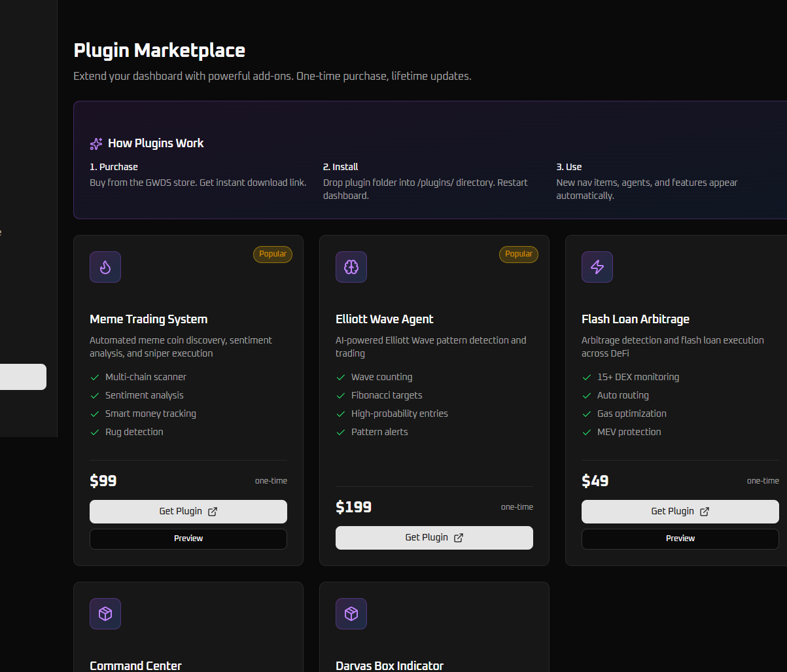
Task: Click the box icon on Darvas Box Indicator
Action: (x=351, y=614)
